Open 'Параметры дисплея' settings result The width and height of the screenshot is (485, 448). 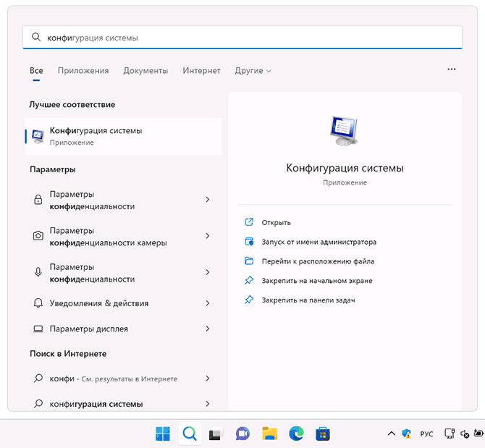123,329
